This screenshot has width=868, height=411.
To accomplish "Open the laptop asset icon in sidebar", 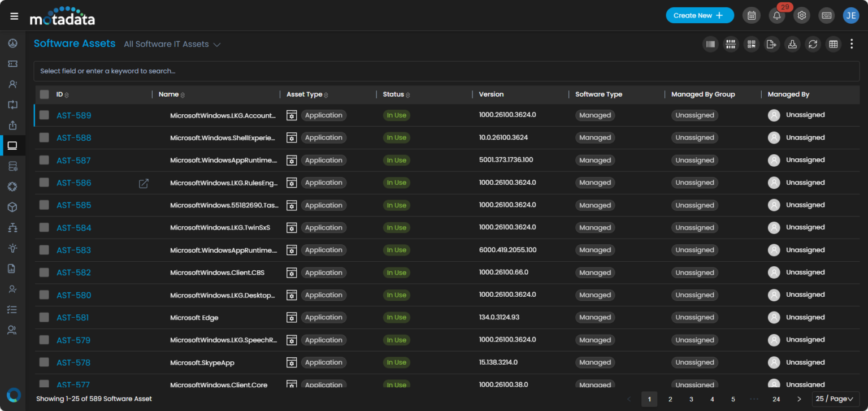I will (12, 146).
